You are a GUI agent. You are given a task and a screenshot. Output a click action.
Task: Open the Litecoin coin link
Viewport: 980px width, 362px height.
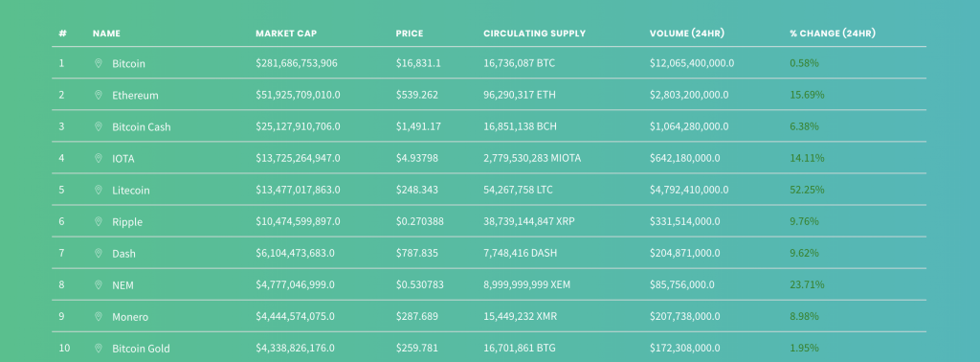130,190
